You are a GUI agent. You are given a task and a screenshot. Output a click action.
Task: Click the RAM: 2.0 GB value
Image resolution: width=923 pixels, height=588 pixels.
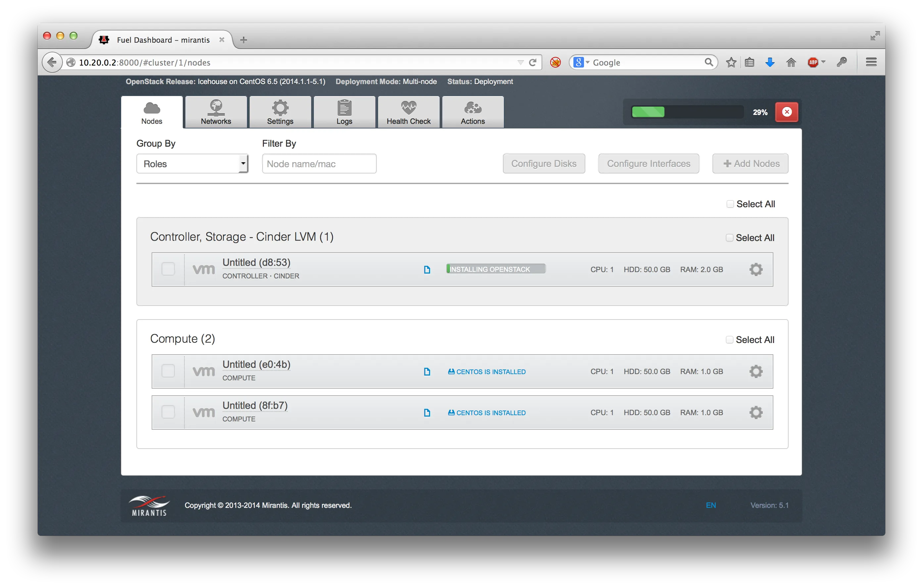tap(701, 269)
